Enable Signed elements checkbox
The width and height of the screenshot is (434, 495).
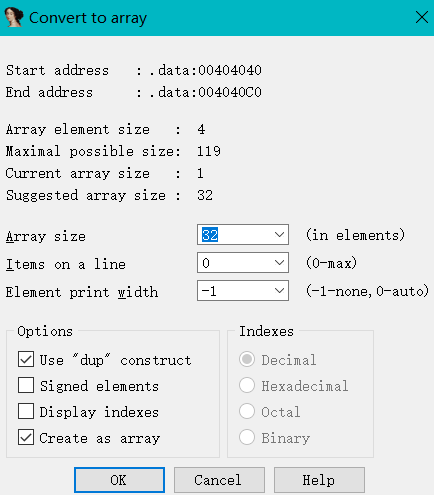(26, 385)
